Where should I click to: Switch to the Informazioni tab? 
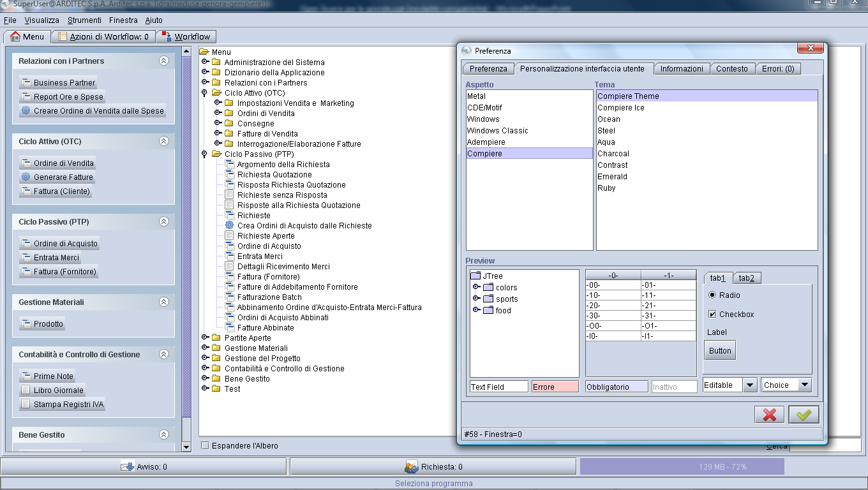click(x=682, y=68)
